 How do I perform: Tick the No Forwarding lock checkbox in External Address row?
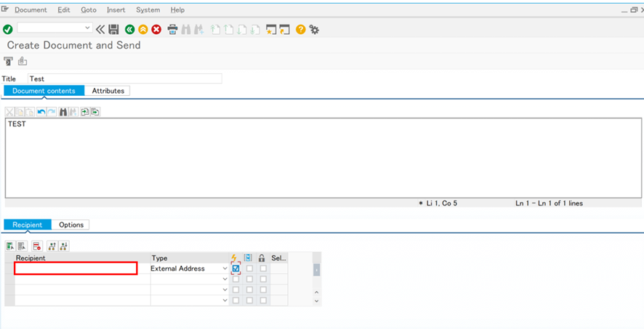(263, 268)
